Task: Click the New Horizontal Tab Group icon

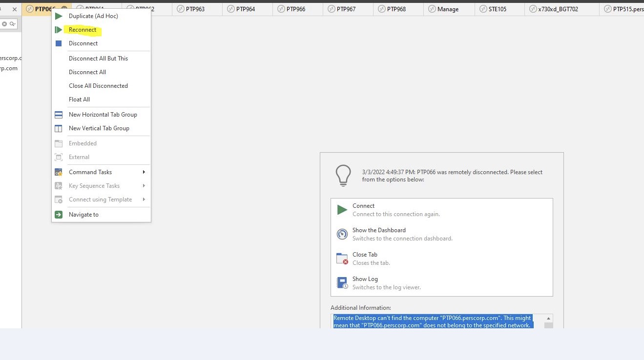Action: (x=59, y=115)
